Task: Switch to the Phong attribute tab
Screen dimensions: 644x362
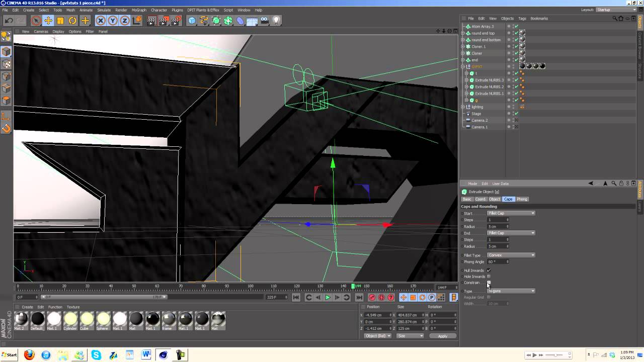Action: 522,199
